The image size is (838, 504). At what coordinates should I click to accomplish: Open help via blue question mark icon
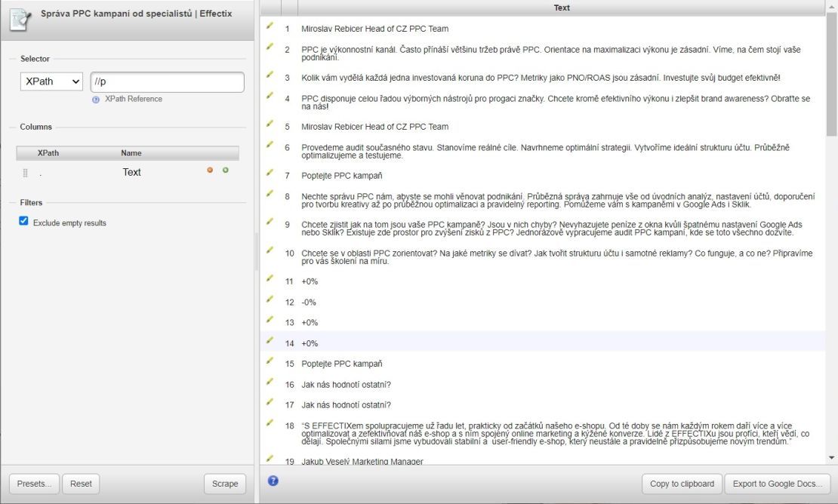[273, 481]
